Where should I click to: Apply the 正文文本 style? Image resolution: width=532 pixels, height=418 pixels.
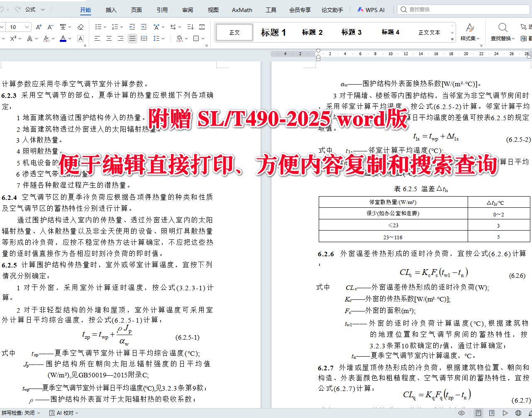[x=430, y=32]
